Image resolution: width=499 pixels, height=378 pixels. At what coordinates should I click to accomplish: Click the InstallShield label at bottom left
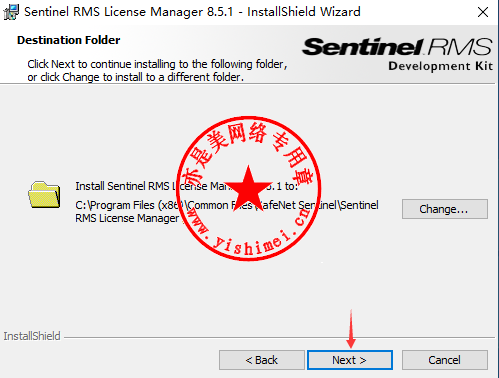tap(32, 336)
